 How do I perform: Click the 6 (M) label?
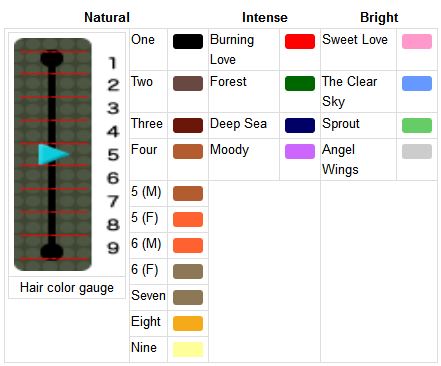tap(146, 244)
